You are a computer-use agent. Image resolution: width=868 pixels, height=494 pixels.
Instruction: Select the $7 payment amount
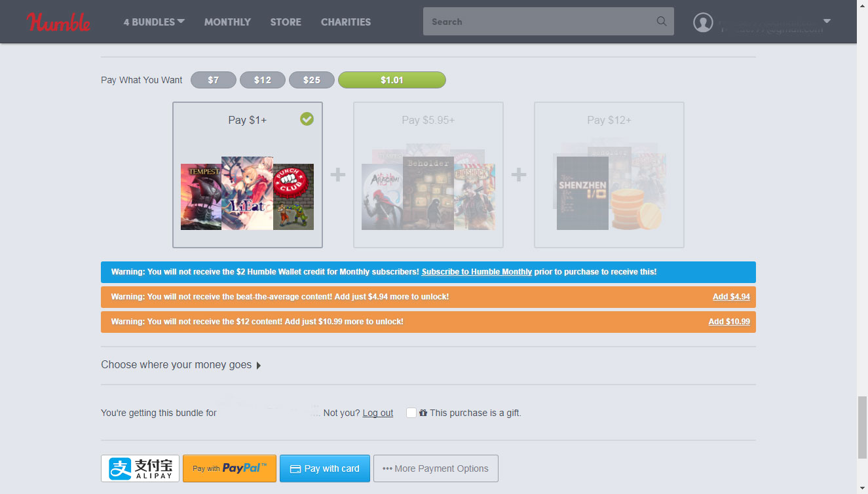click(214, 80)
